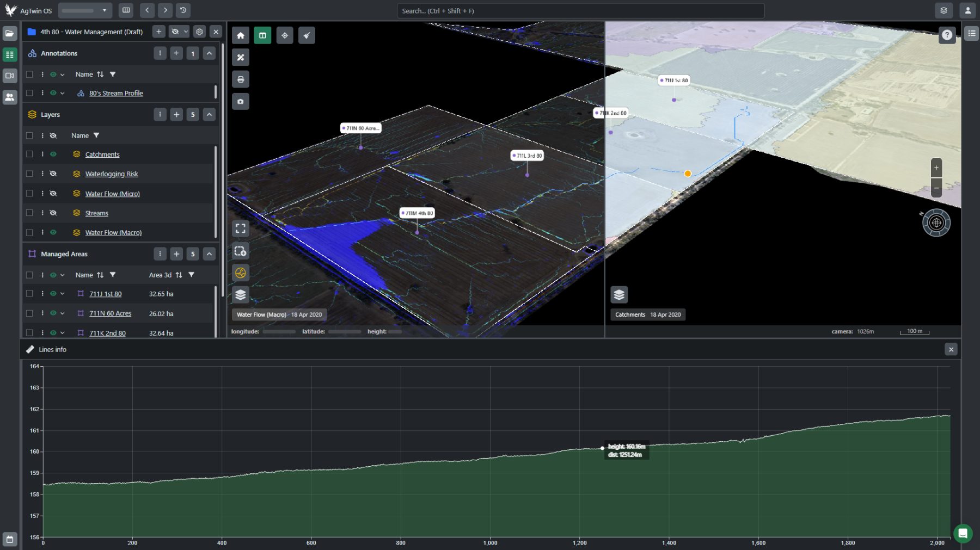Open the map help question mark
The width and height of the screenshot is (980, 550).
coord(947,35)
